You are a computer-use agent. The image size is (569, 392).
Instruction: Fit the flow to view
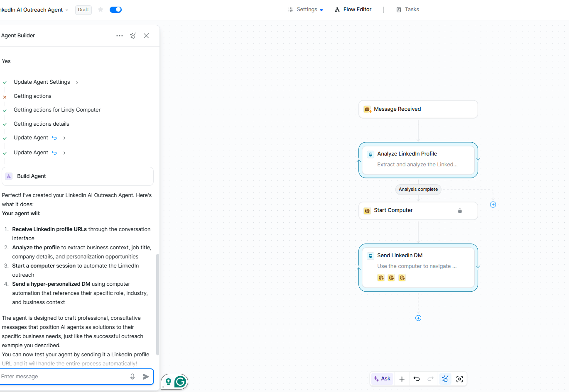(x=460, y=379)
